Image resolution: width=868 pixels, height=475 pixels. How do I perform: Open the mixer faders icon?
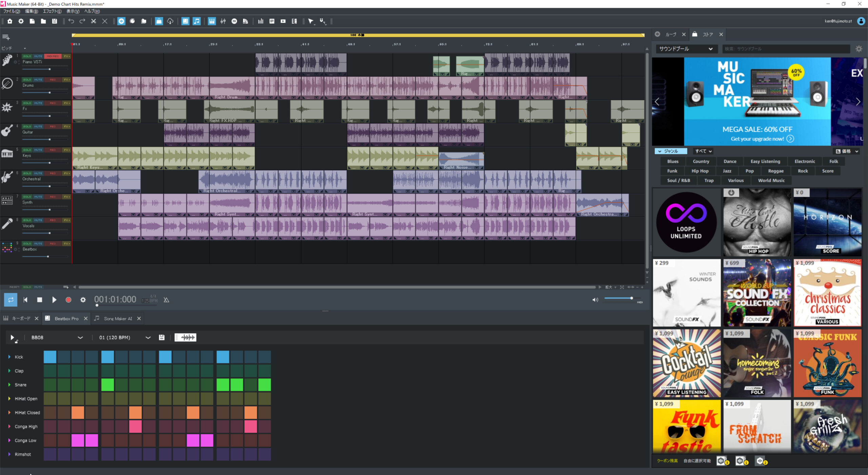[x=223, y=21]
